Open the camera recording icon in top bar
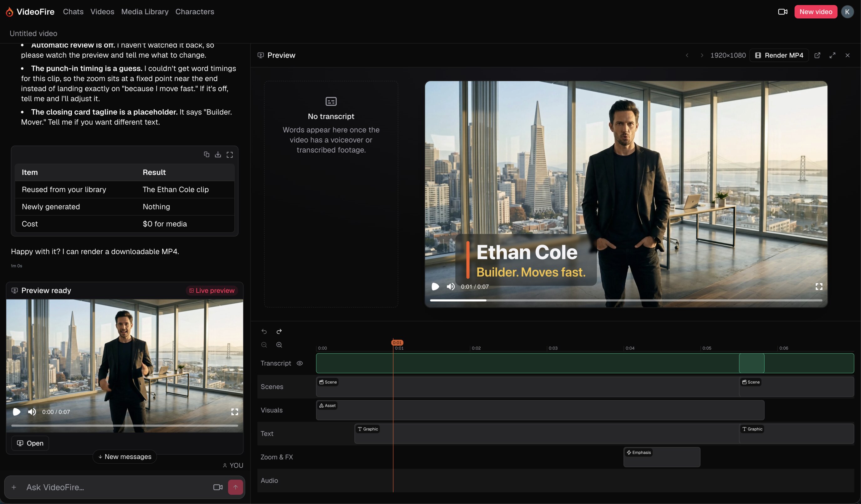The image size is (861, 504). click(x=782, y=12)
